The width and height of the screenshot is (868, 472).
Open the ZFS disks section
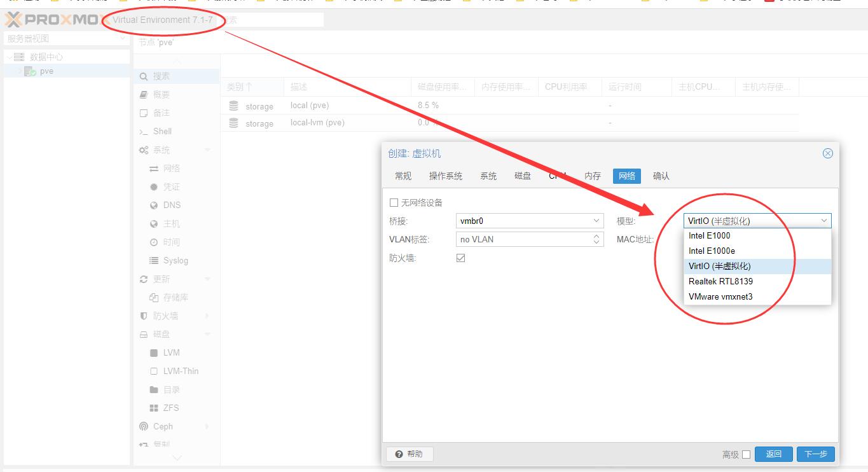point(170,408)
